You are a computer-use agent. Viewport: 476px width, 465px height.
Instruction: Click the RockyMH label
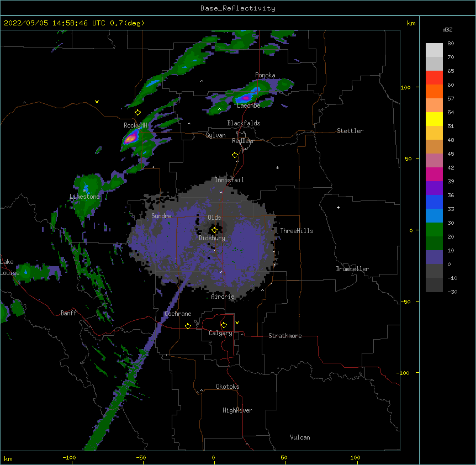(x=135, y=125)
